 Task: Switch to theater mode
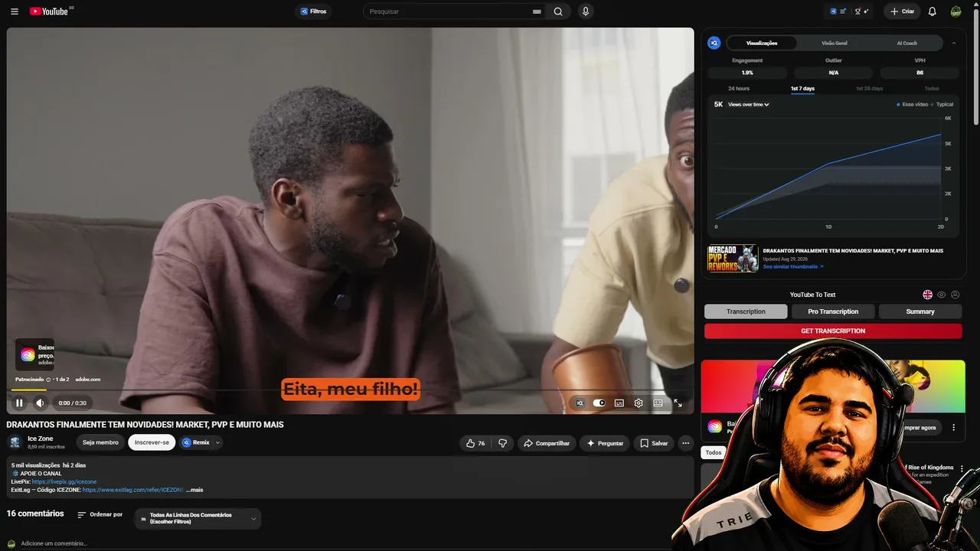pos(658,403)
